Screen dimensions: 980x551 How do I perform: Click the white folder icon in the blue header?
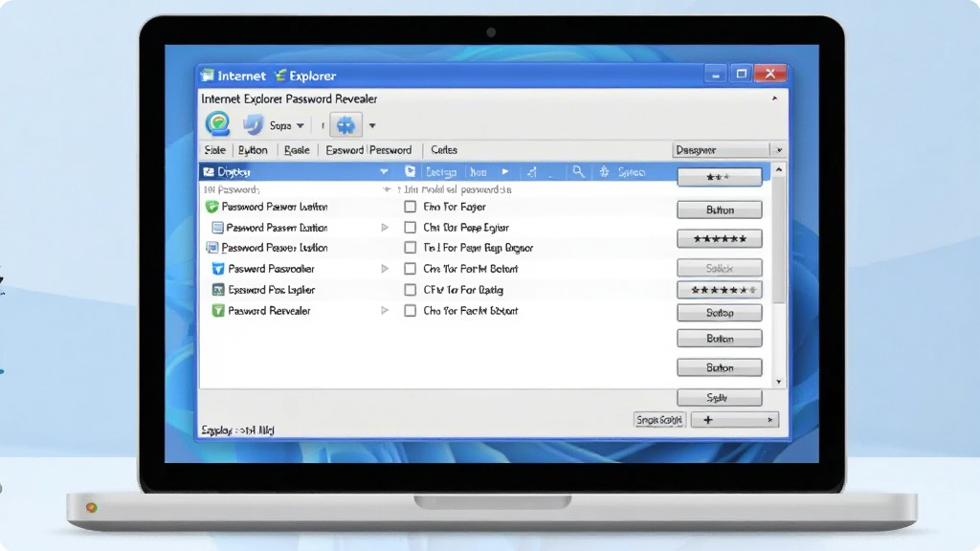(410, 171)
